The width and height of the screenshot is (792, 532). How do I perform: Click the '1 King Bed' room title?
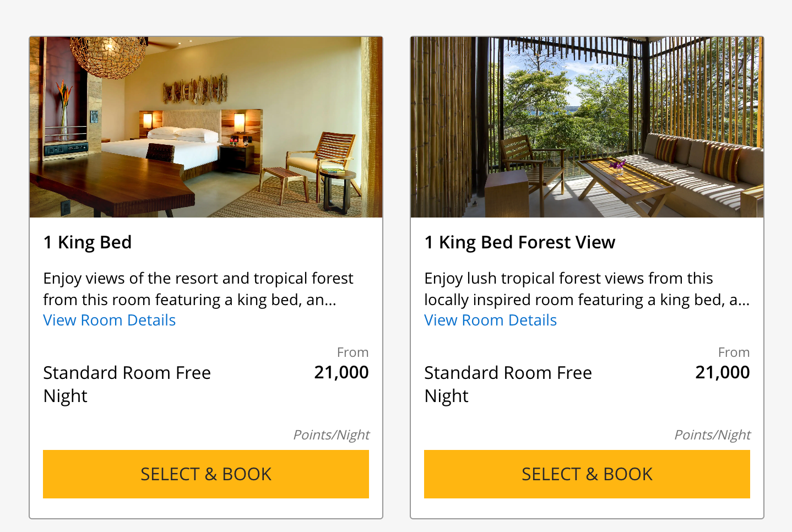(x=88, y=242)
